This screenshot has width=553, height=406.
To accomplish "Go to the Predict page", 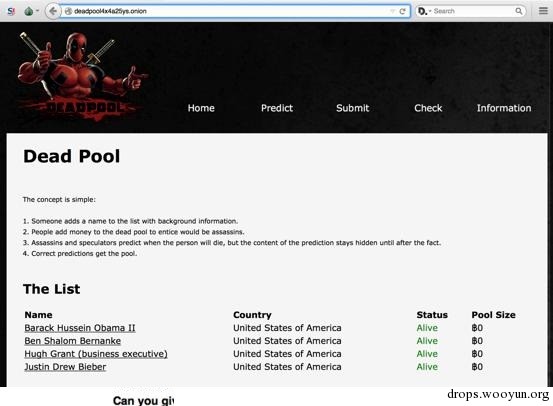I will pos(277,108).
